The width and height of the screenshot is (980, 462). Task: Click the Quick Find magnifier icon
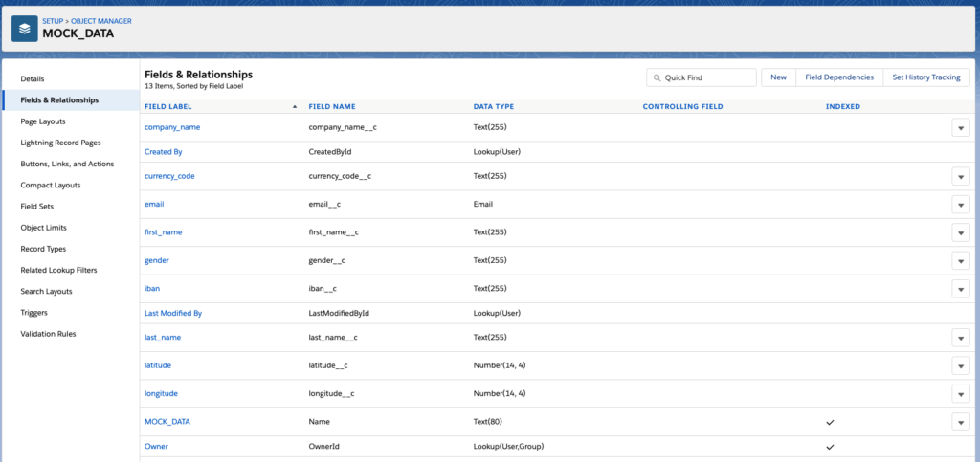657,78
